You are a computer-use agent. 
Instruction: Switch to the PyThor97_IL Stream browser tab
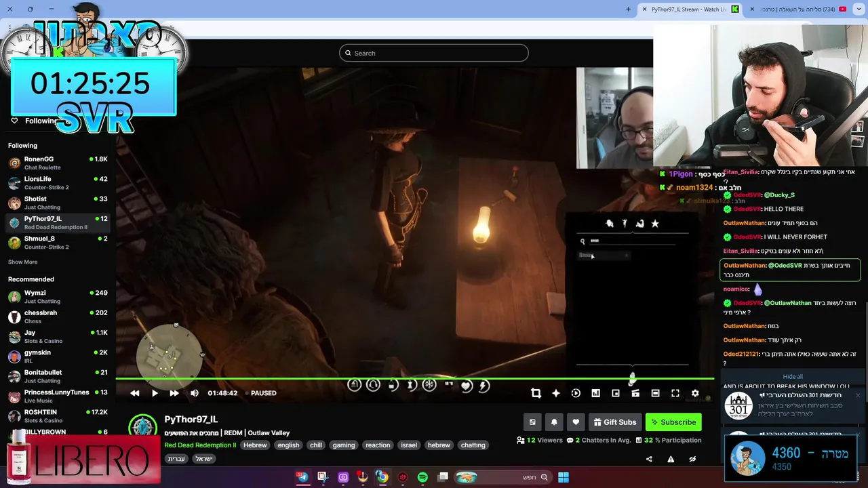coord(688,9)
